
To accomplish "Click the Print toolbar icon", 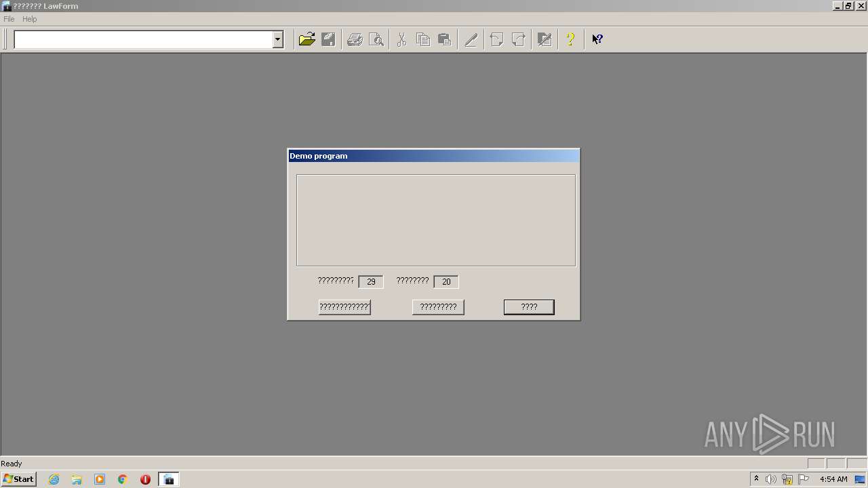I will point(355,39).
